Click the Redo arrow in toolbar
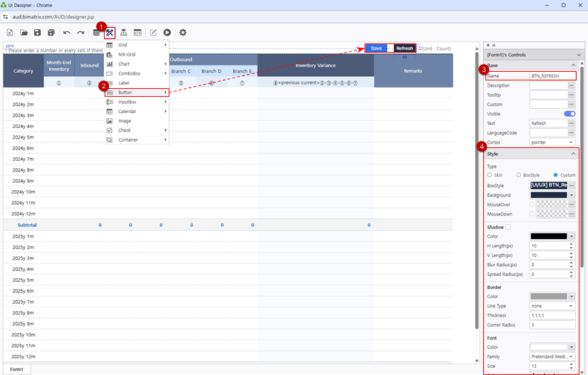Viewport: 588px width, 375px height. (80, 33)
